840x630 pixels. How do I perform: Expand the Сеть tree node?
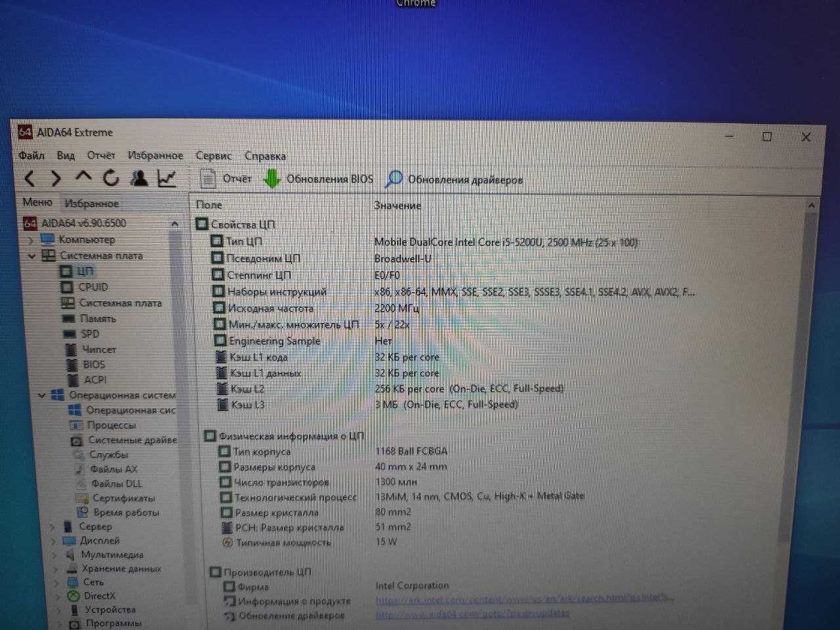pyautogui.click(x=55, y=583)
